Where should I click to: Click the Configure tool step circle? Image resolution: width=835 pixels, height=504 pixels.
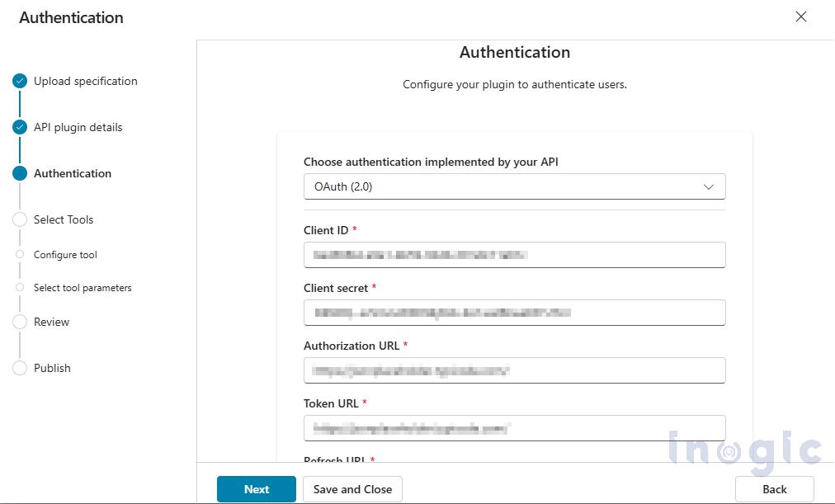[20, 255]
